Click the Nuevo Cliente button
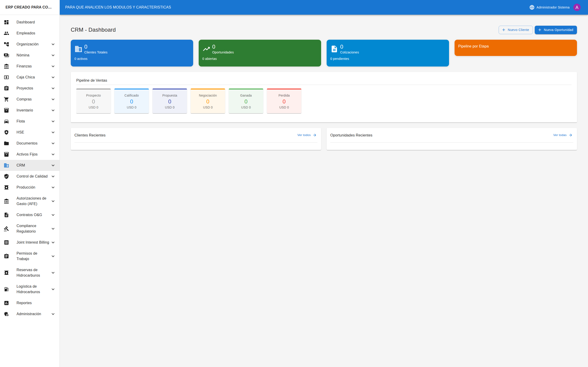588x367 pixels. click(x=516, y=30)
